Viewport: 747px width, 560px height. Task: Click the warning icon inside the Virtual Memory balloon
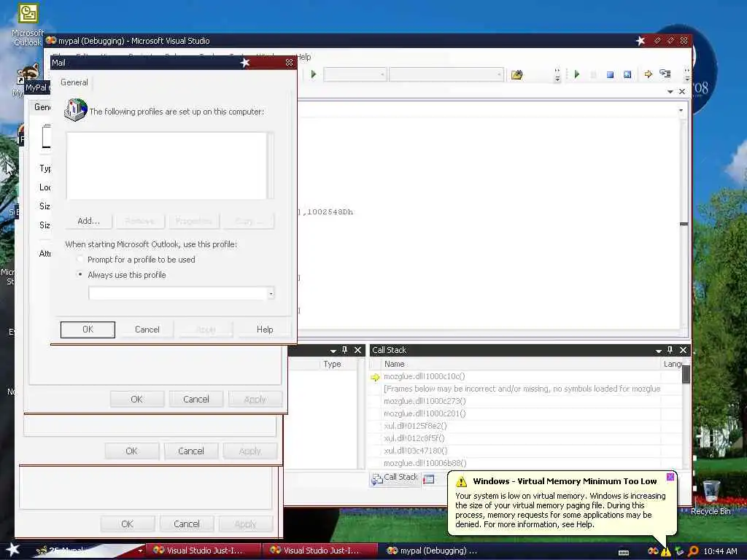click(461, 481)
